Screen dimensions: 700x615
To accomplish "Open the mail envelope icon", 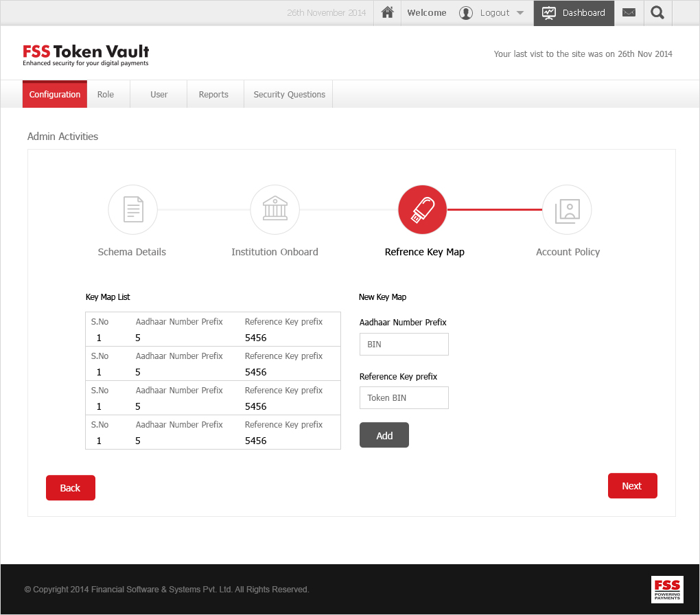I will click(629, 13).
